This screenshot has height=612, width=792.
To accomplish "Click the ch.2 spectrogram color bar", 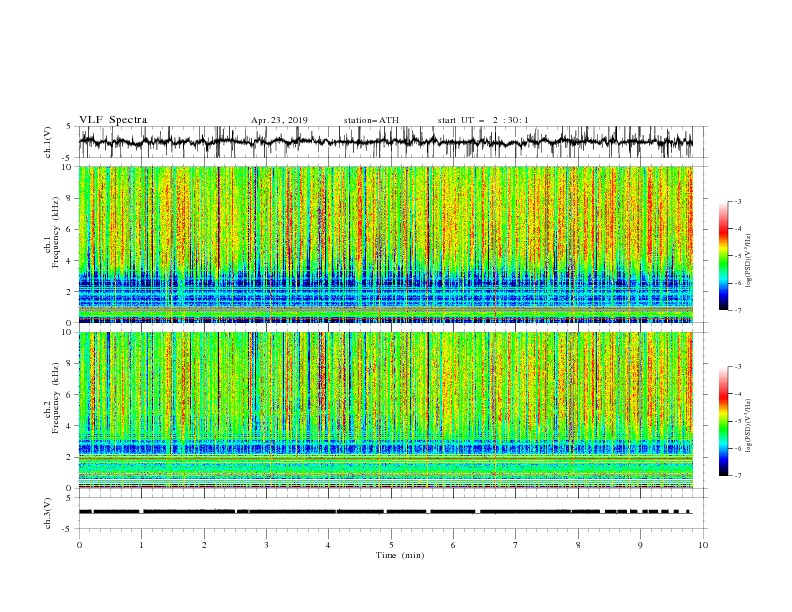I will [x=723, y=421].
